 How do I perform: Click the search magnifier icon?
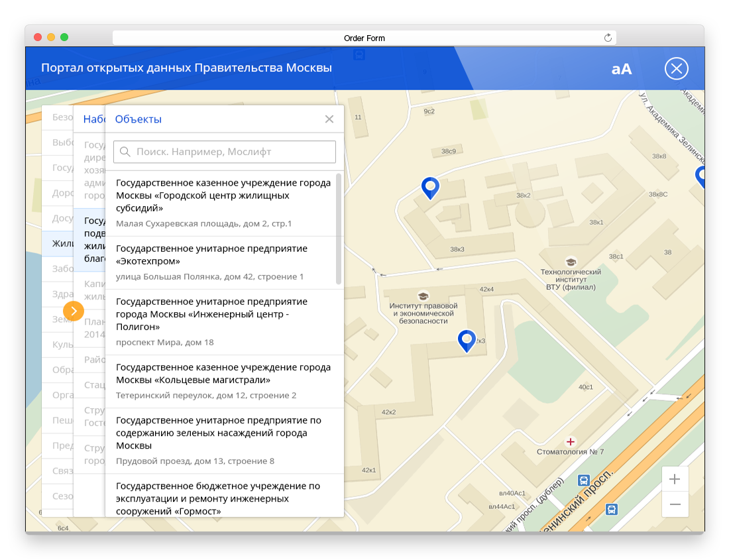125,152
